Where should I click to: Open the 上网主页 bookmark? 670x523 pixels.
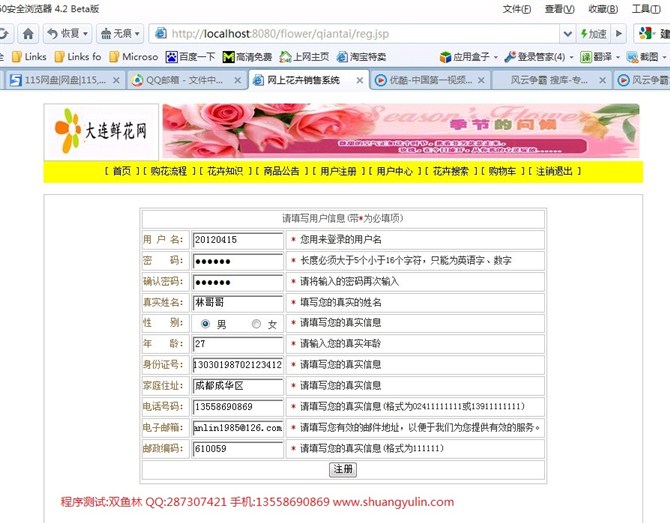coord(304,57)
